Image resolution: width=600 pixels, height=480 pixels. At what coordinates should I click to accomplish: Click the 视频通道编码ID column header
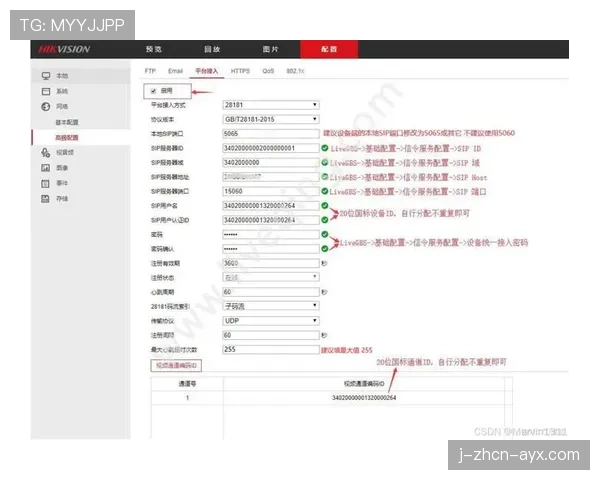click(364, 384)
